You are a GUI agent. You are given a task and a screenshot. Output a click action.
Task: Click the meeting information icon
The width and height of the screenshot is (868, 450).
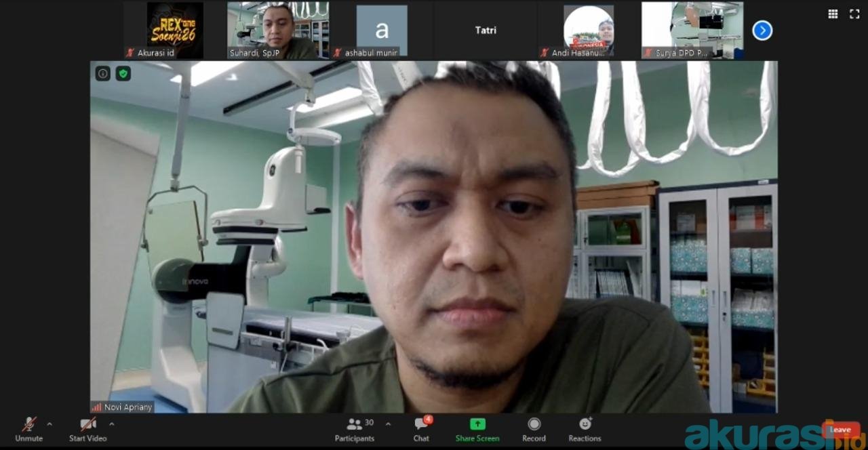[x=102, y=73]
